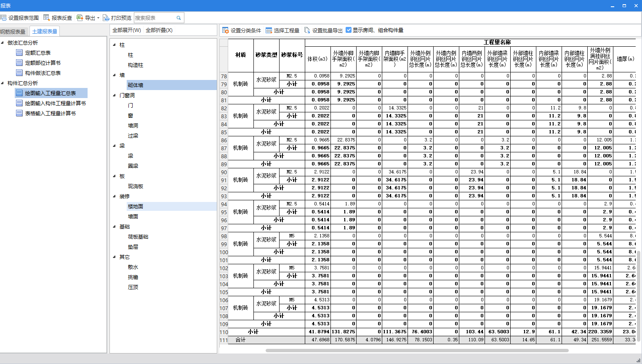Click the 打印预览 print preview icon
642x364 pixels.
coord(106,18)
